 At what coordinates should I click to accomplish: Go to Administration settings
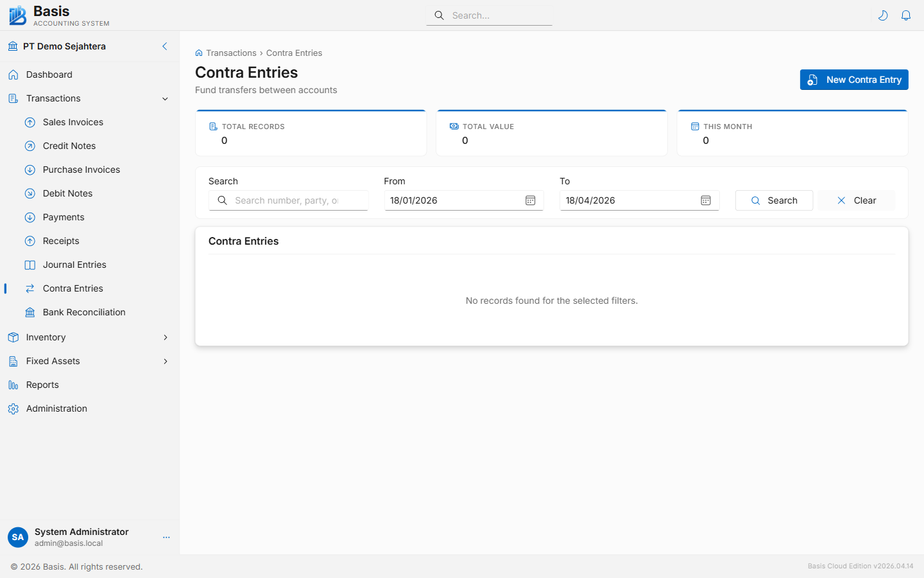coord(56,408)
